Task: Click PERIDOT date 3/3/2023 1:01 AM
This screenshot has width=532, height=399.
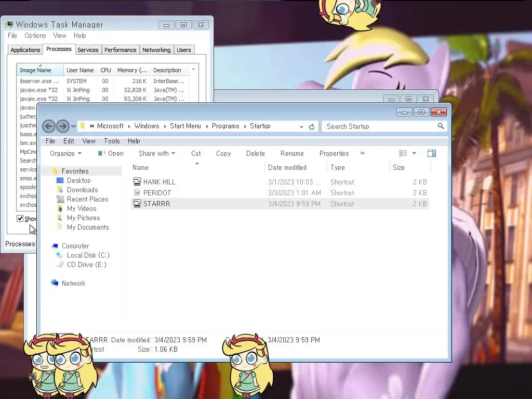Action: click(x=294, y=193)
